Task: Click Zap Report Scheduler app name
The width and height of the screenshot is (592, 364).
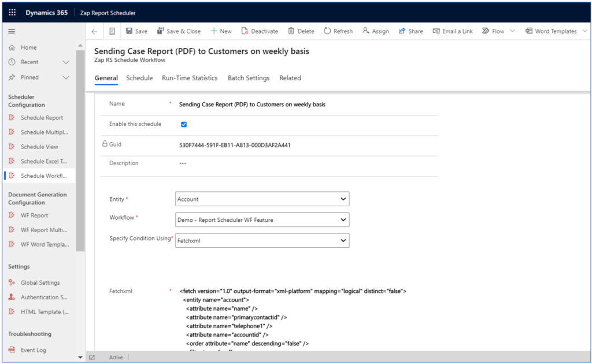Action: pos(108,13)
